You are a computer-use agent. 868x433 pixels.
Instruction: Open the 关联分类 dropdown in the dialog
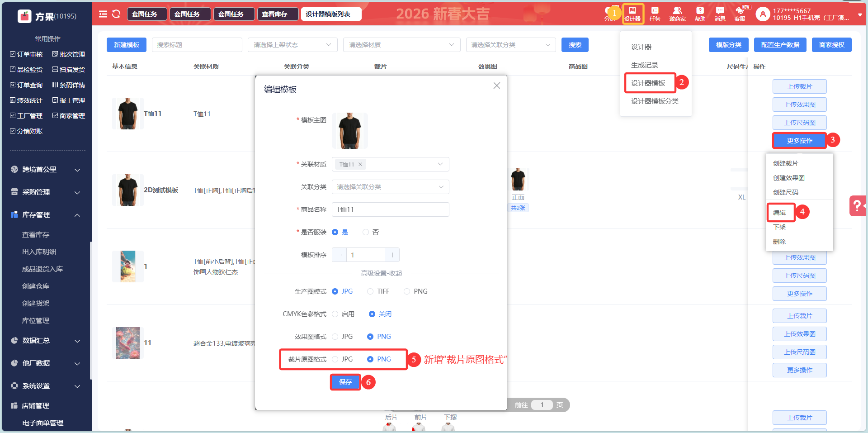391,187
